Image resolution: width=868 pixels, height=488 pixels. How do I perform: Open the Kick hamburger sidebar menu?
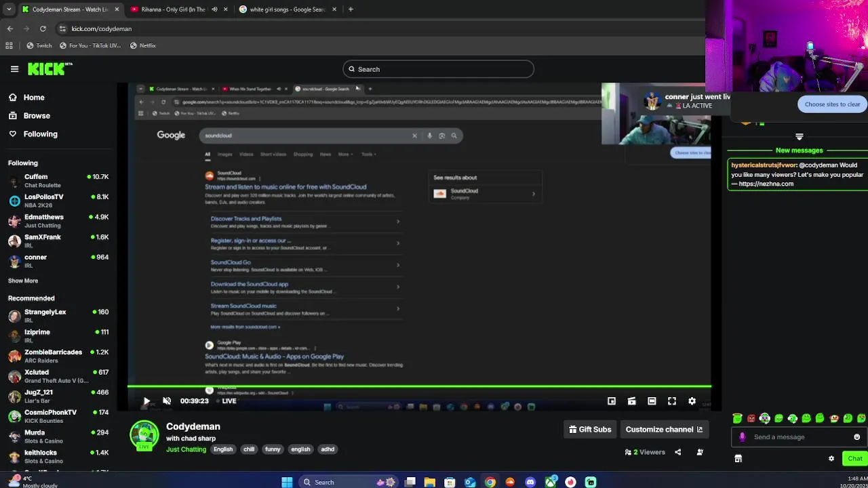(14, 68)
